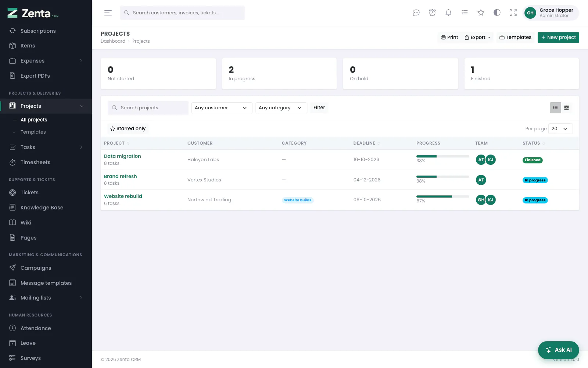Sort by the Deadline column header

(366, 143)
